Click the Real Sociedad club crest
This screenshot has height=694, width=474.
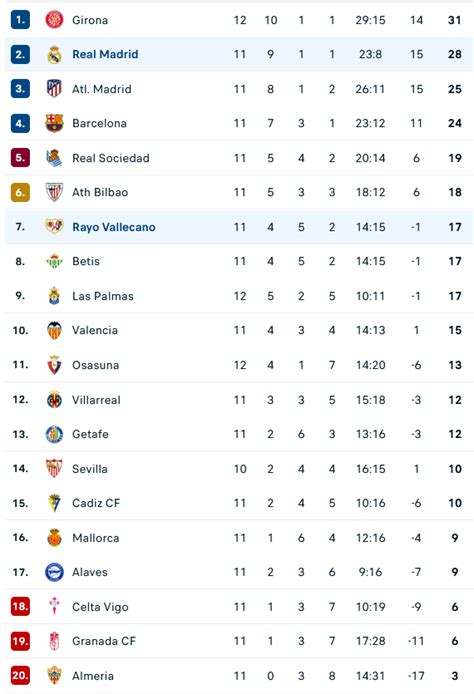54,158
